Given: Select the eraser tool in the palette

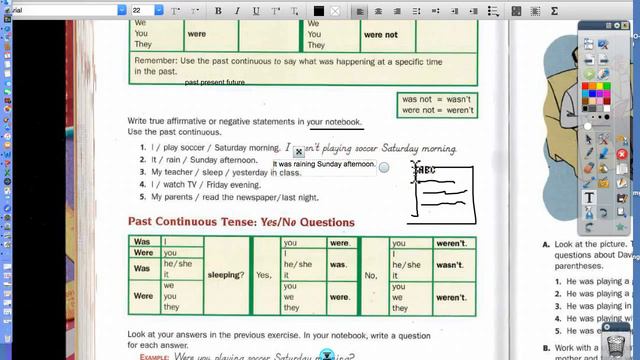Looking at the screenshot, I should [x=589, y=168].
